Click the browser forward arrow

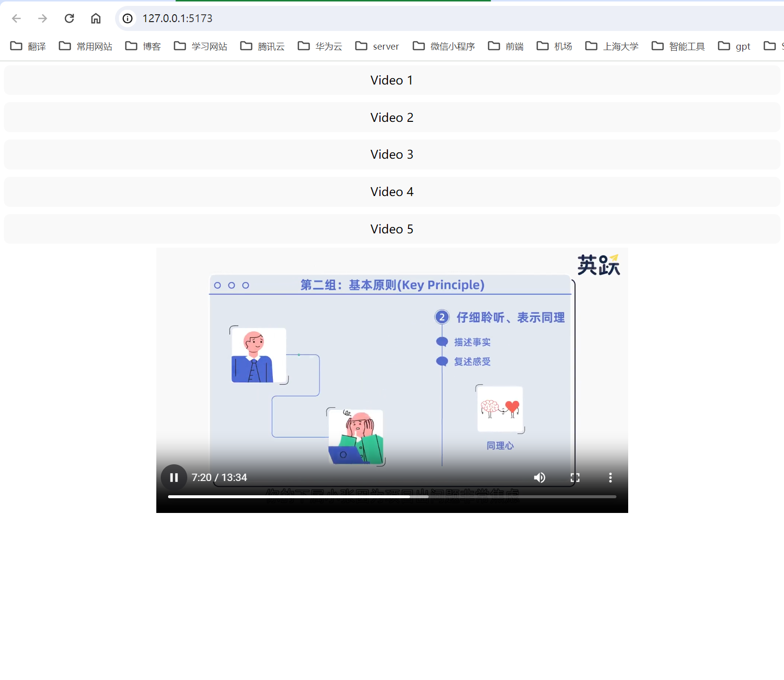tap(43, 18)
